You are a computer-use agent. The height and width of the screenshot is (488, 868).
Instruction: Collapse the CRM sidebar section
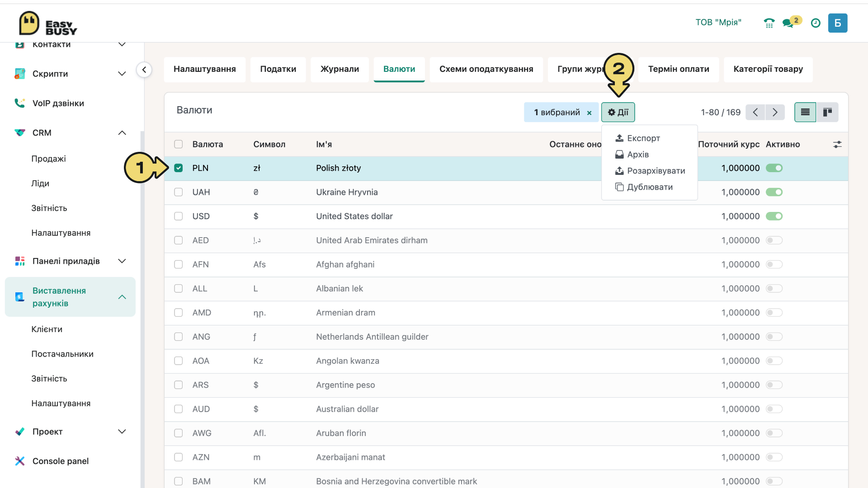[122, 133]
